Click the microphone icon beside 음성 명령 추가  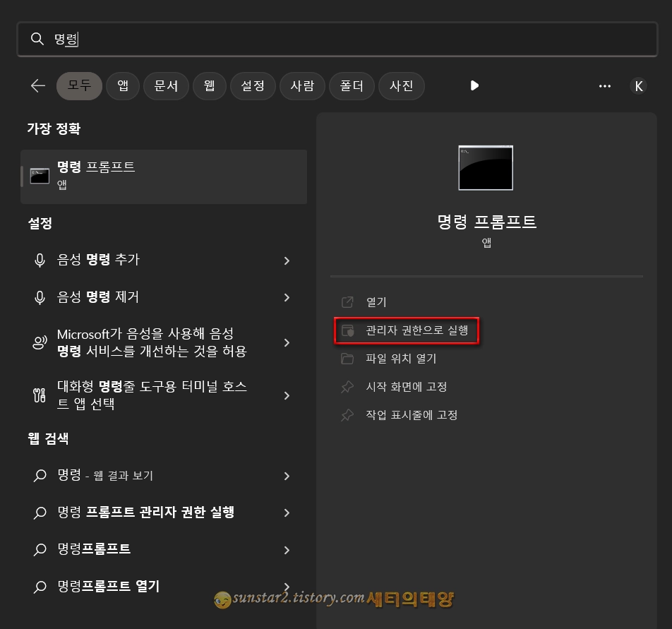coord(38,260)
